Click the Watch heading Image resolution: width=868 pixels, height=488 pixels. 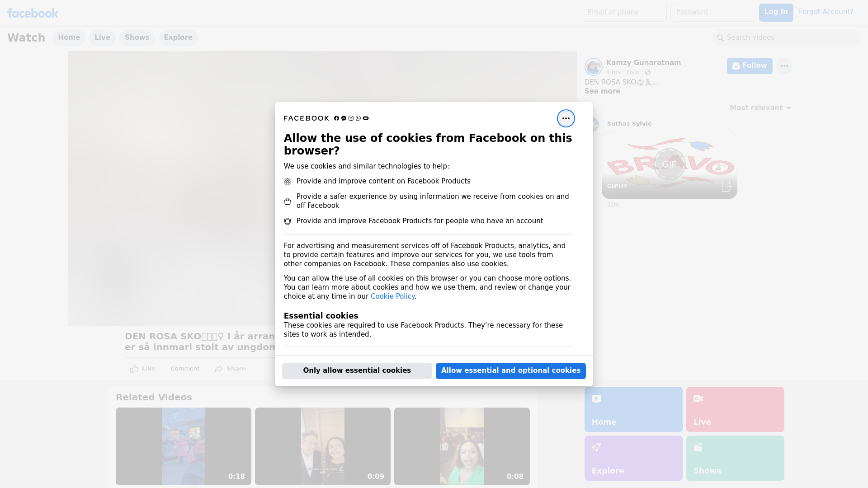click(26, 38)
